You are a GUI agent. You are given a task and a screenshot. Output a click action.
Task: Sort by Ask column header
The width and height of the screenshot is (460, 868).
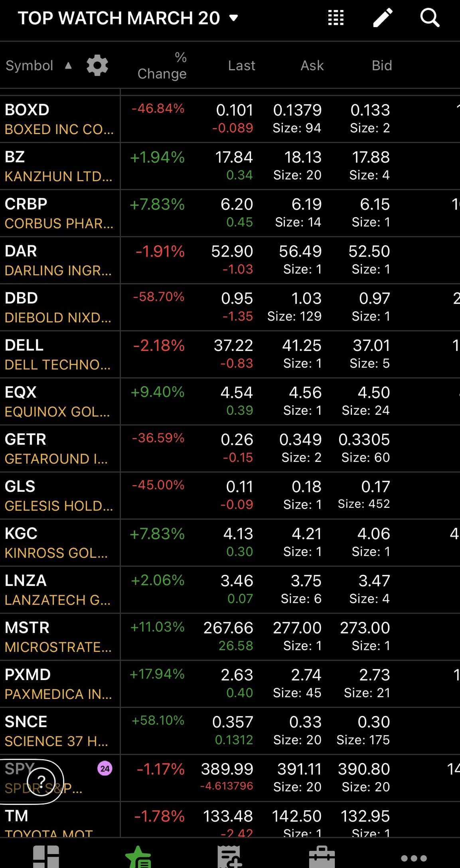pyautogui.click(x=312, y=66)
